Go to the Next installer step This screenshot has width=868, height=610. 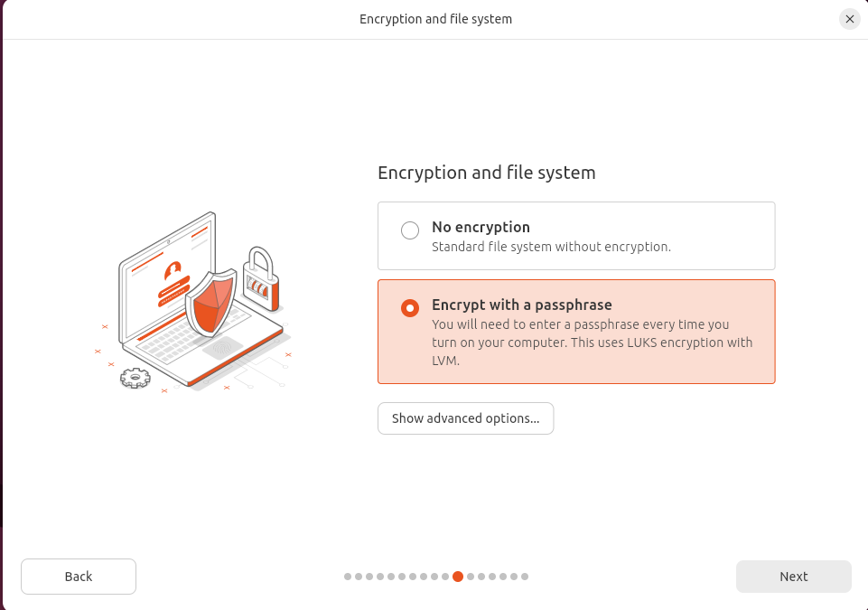(x=793, y=577)
